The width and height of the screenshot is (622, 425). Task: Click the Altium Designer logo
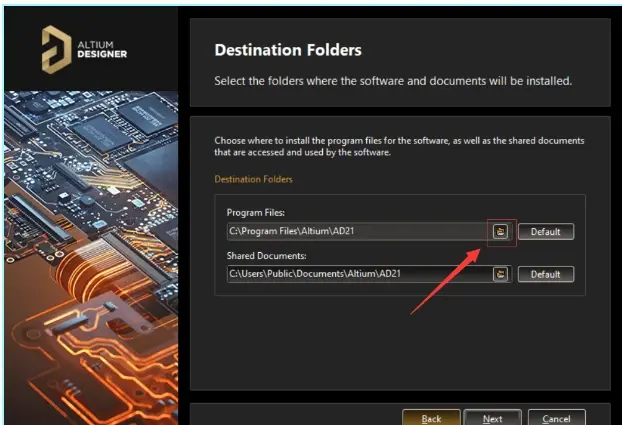84,49
